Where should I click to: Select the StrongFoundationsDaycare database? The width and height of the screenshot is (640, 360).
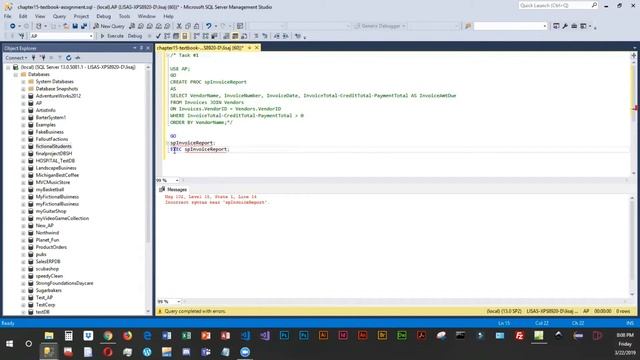[x=64, y=283]
